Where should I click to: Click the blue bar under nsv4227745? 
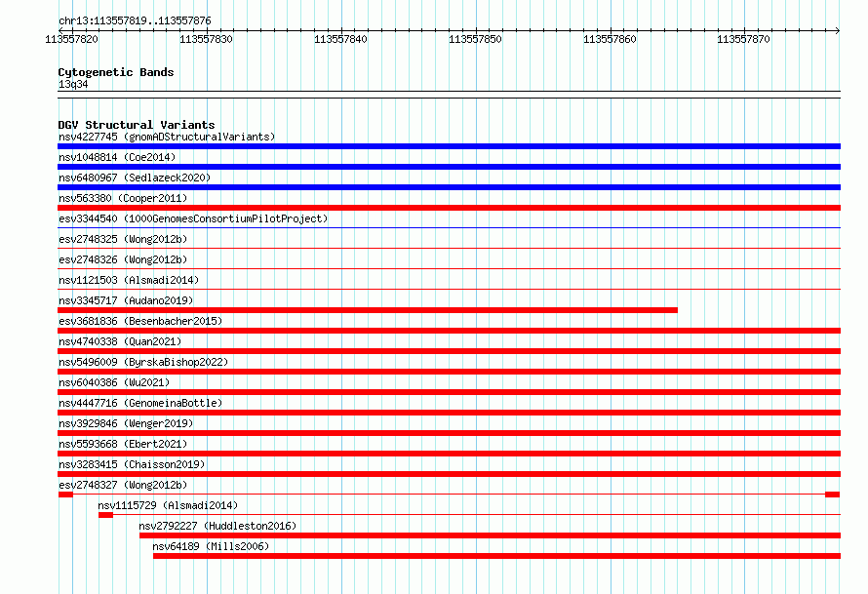(x=449, y=146)
